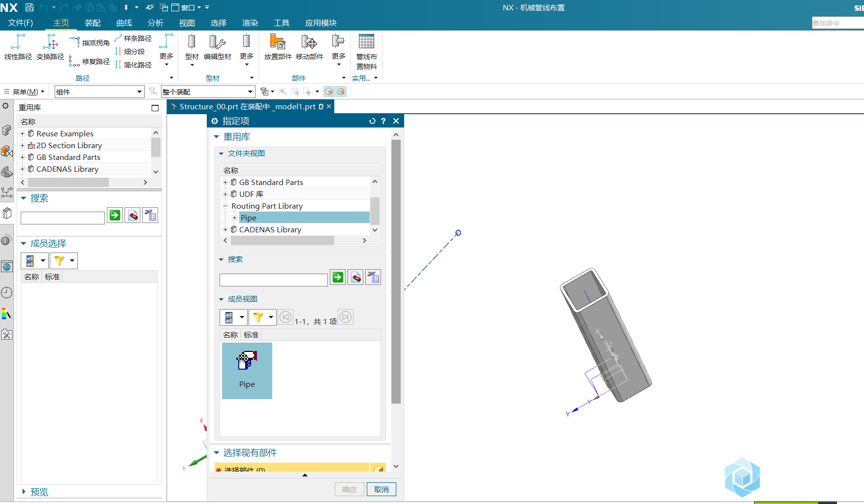Expand the Pipe tree node
This screenshot has height=504, width=864.
point(235,218)
